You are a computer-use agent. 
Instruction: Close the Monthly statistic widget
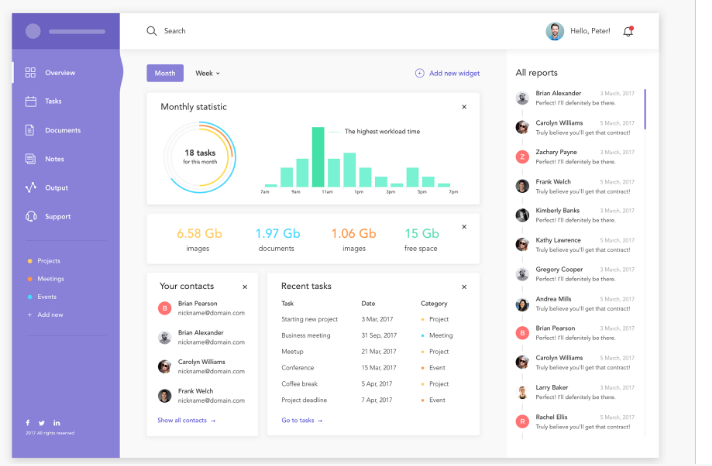click(x=464, y=107)
